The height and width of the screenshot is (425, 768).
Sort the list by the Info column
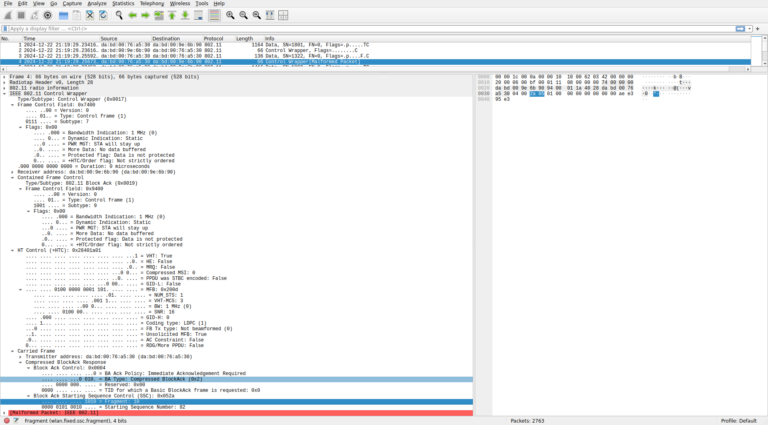coord(507,39)
